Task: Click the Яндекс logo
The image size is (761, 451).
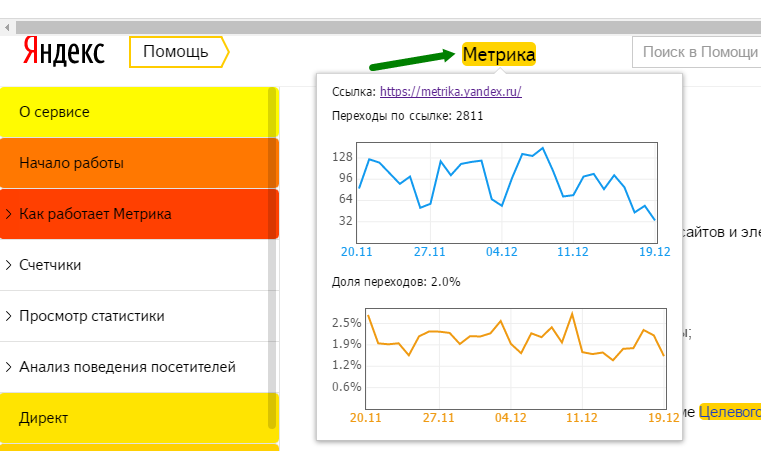Action: [x=64, y=51]
